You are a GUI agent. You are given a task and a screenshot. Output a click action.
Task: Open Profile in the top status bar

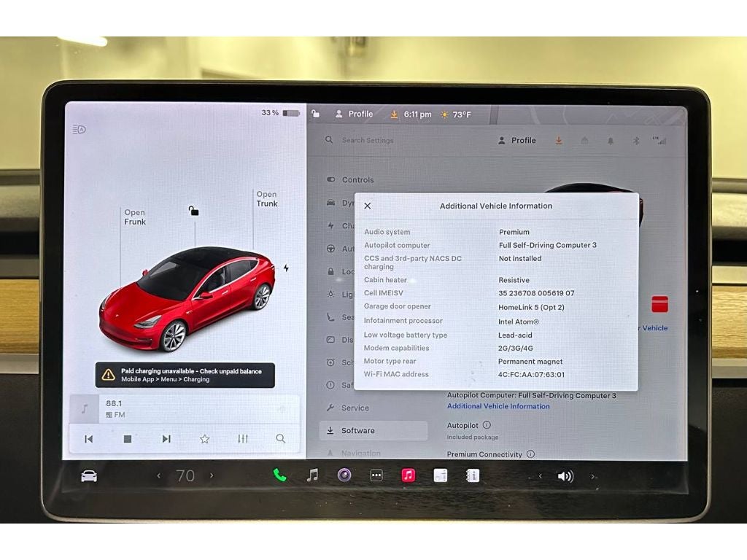(x=354, y=114)
